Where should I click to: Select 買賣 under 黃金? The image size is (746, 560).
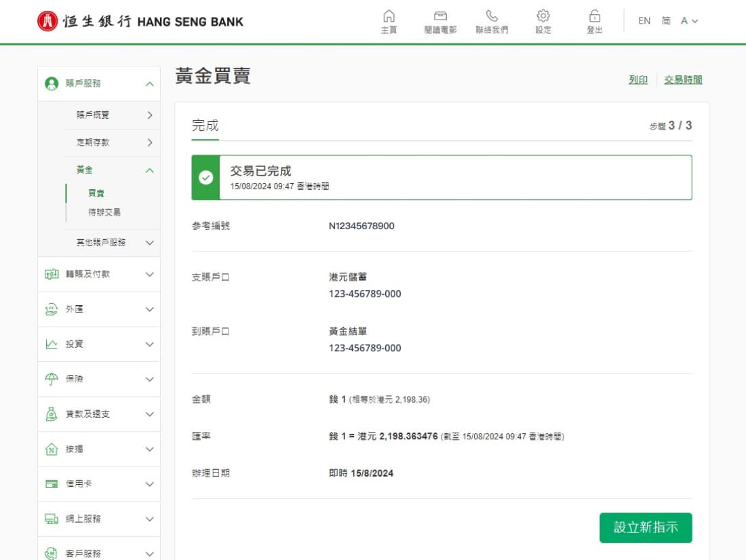(96, 193)
